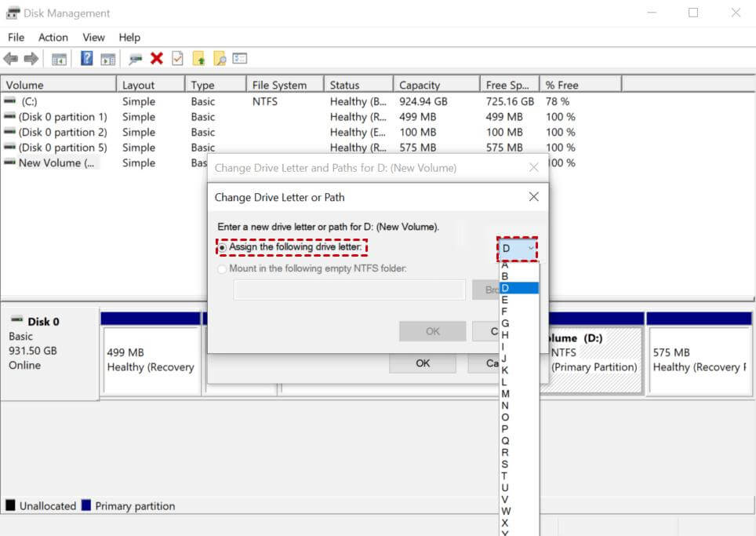Screen dimensions: 756x536
Task: Open Properties via the checklist toolbar icon
Action: tap(176, 58)
